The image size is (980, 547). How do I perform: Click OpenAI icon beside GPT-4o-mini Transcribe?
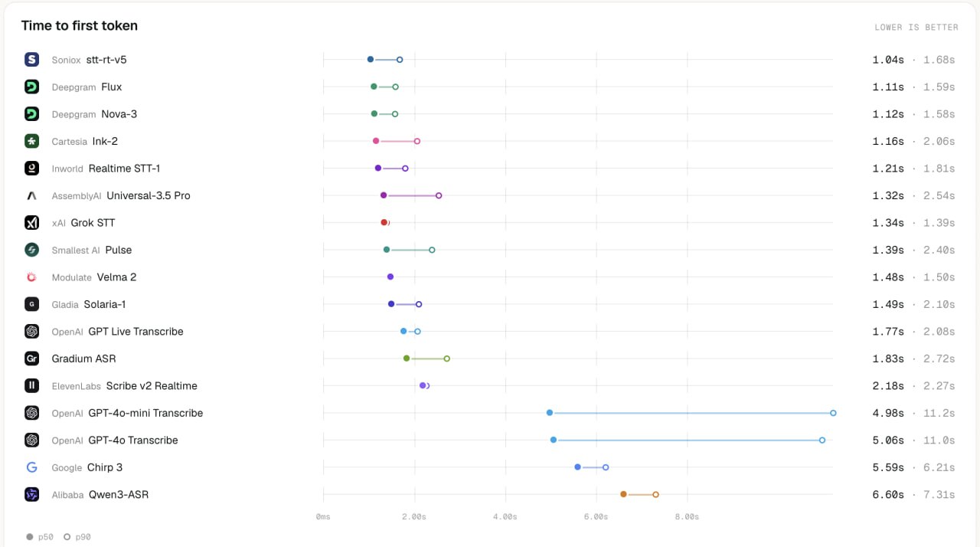(31, 413)
